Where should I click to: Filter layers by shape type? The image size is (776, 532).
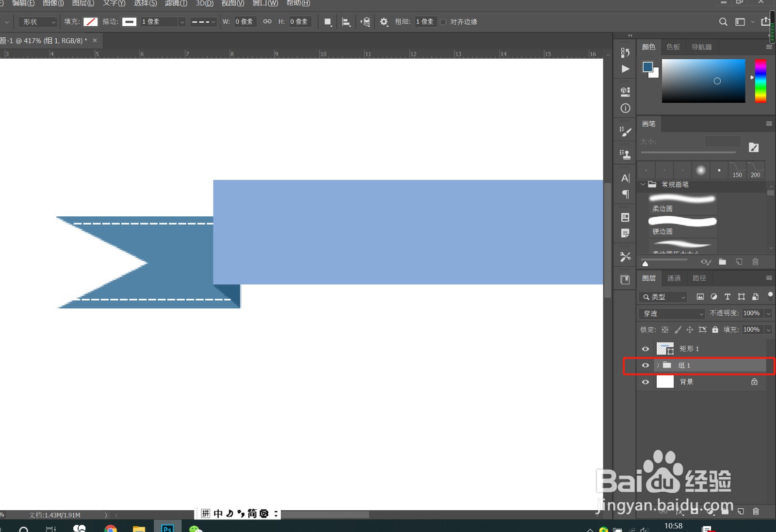point(741,297)
